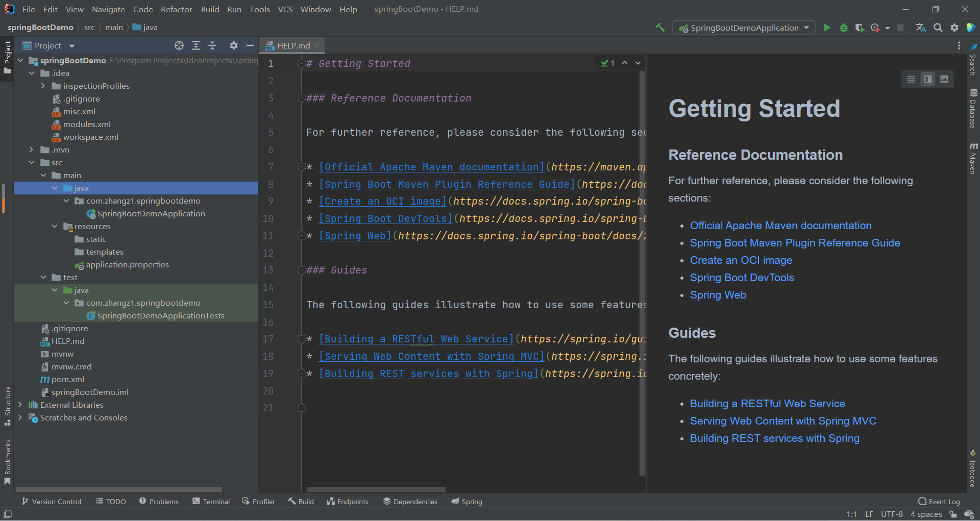Open the Refactor menu
Image resolution: width=980 pixels, height=521 pixels.
click(176, 9)
